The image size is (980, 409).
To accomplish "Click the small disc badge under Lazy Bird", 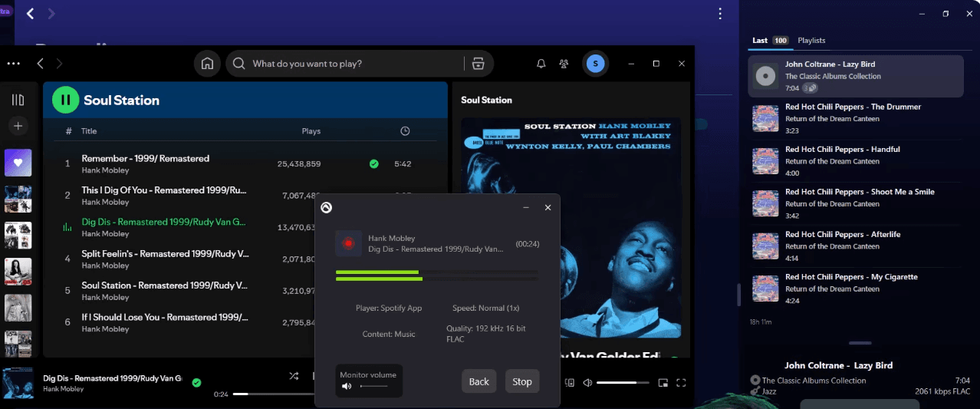I will coord(811,88).
